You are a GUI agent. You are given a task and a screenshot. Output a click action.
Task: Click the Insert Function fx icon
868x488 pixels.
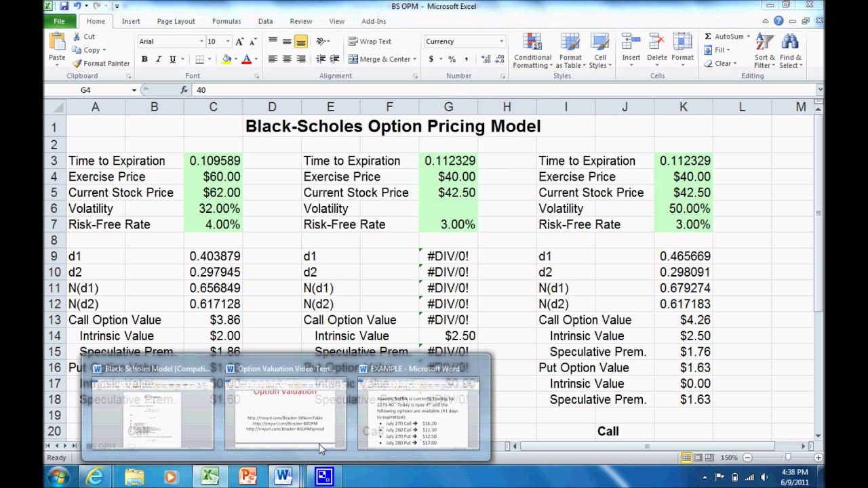(x=184, y=89)
